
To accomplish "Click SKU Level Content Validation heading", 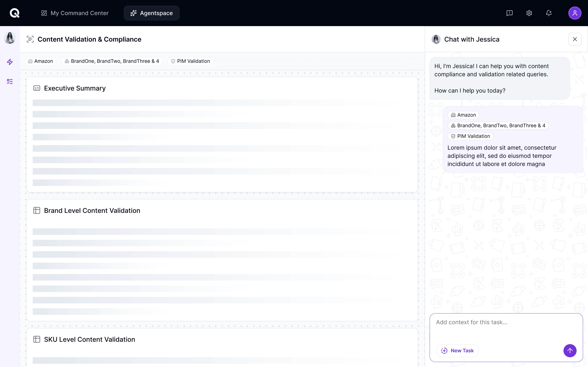I will click(89, 339).
